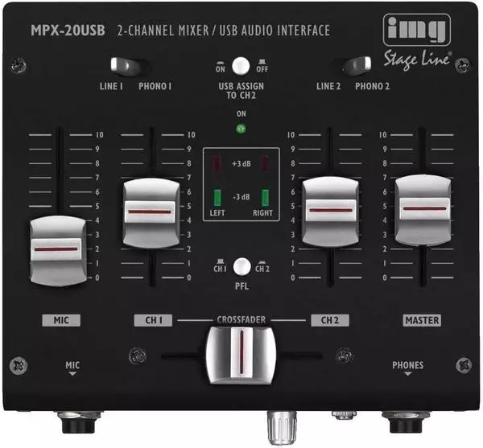Viewport: 483px width, 448px height.
Task: Click the LEFT +3 dB red LED
Action: click(217, 164)
